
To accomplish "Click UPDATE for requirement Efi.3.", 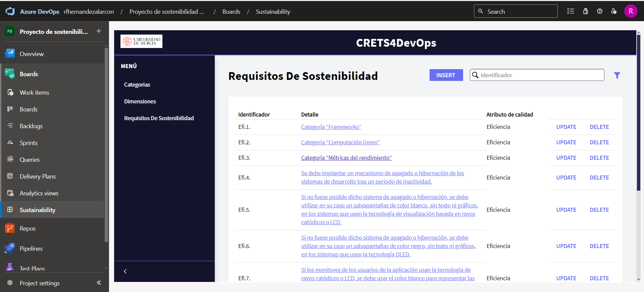I will [x=566, y=158].
